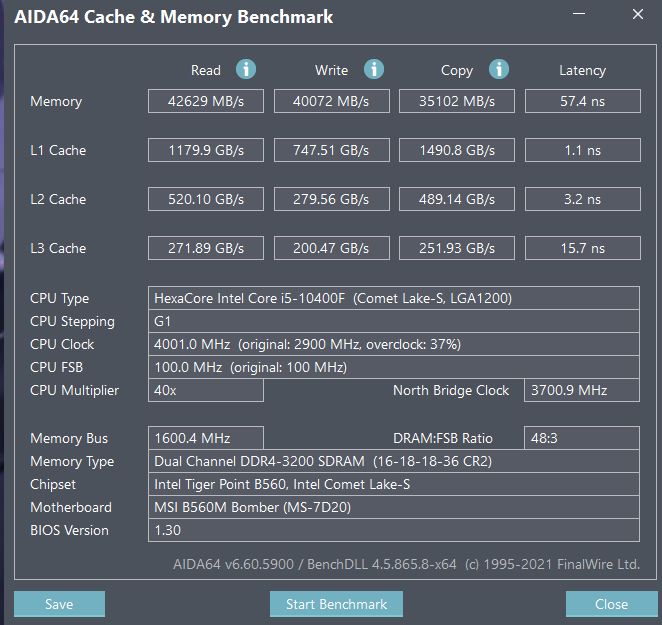Image resolution: width=662 pixels, height=625 pixels.
Task: Click the L1 Cache read 1179.9 GB/s cell
Action: 206,150
